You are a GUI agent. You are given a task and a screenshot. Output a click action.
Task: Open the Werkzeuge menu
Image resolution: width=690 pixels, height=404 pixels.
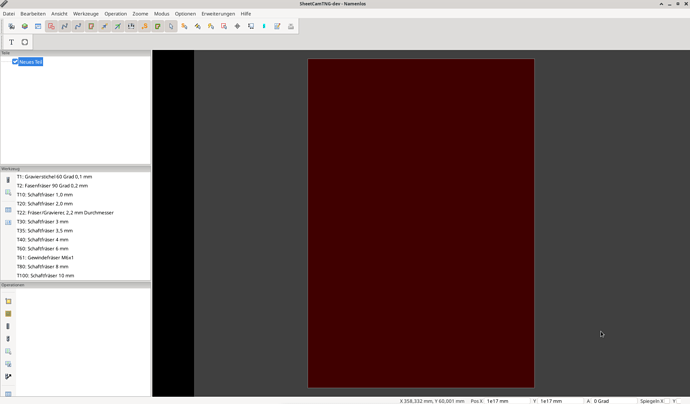click(x=86, y=14)
